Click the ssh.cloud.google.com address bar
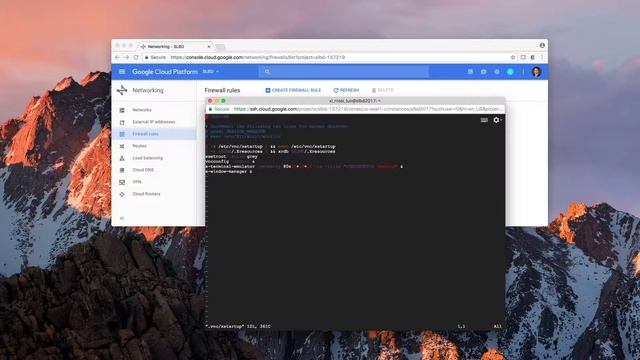The width and height of the screenshot is (640, 360). (x=355, y=109)
